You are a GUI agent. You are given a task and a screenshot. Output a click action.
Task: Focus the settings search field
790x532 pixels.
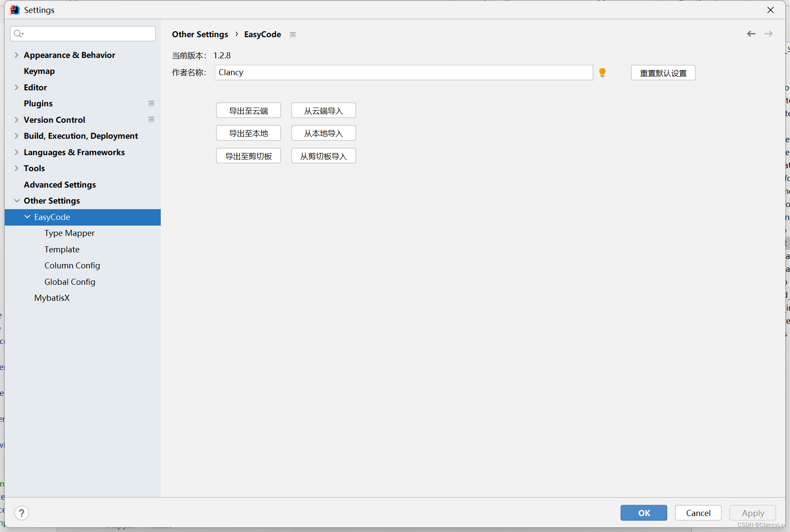(83, 34)
